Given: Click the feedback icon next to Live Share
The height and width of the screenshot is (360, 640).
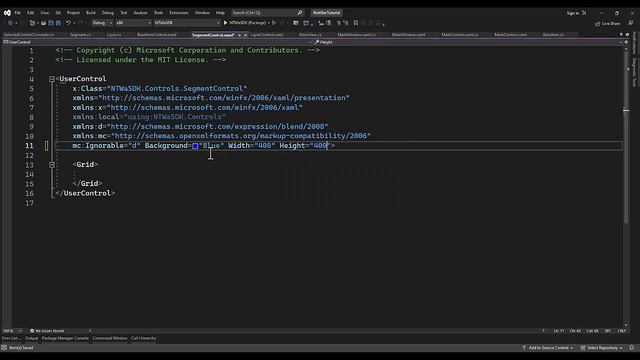Looking at the screenshot, I should [x=631, y=23].
